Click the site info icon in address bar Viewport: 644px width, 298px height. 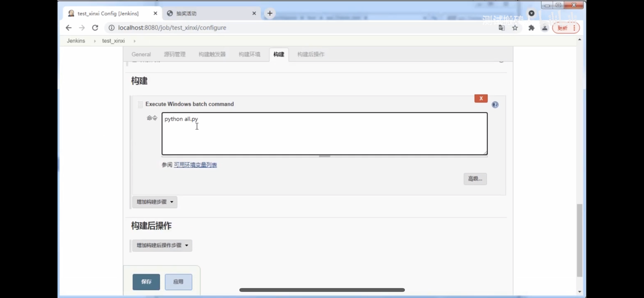pyautogui.click(x=112, y=28)
